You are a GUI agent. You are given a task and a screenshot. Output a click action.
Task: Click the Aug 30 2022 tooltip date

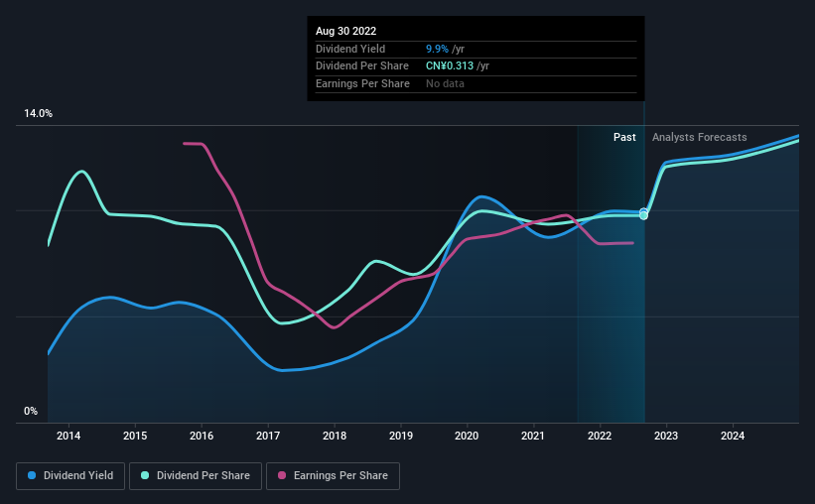(x=346, y=31)
